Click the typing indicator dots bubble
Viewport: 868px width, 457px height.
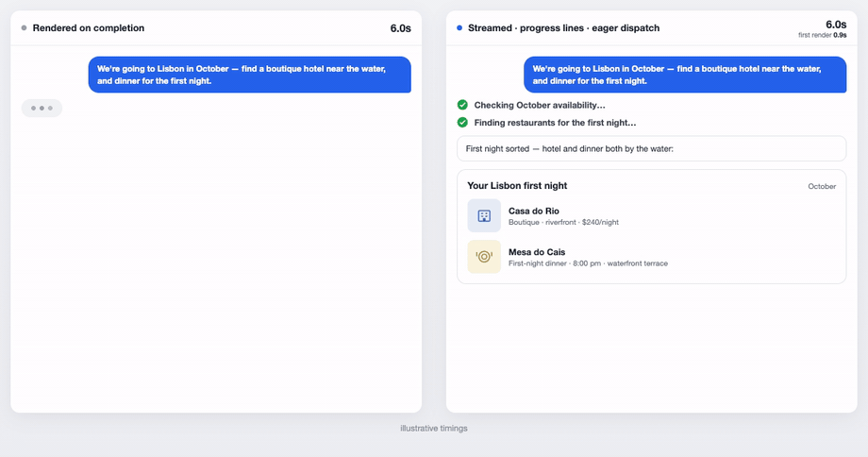click(42, 108)
